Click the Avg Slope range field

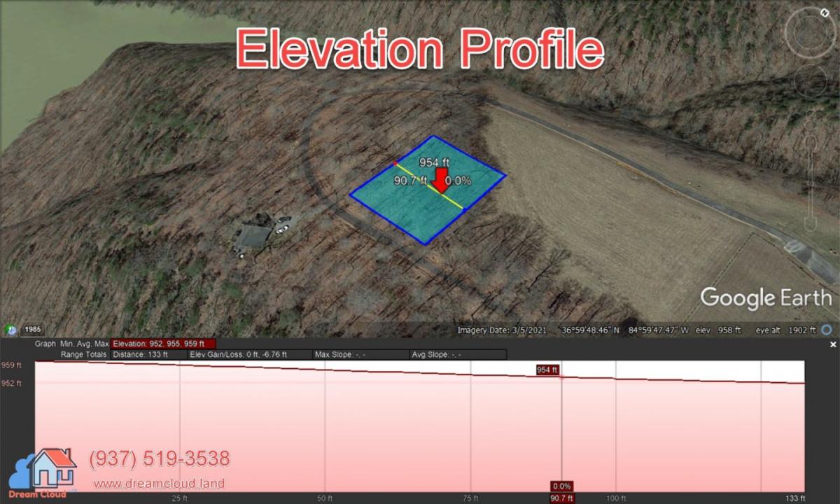pyautogui.click(x=457, y=355)
